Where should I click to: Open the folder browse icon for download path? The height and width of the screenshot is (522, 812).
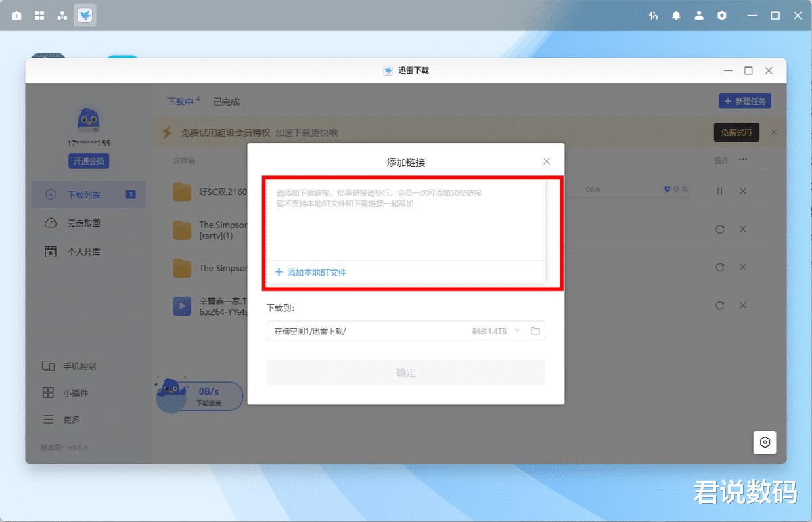click(535, 331)
